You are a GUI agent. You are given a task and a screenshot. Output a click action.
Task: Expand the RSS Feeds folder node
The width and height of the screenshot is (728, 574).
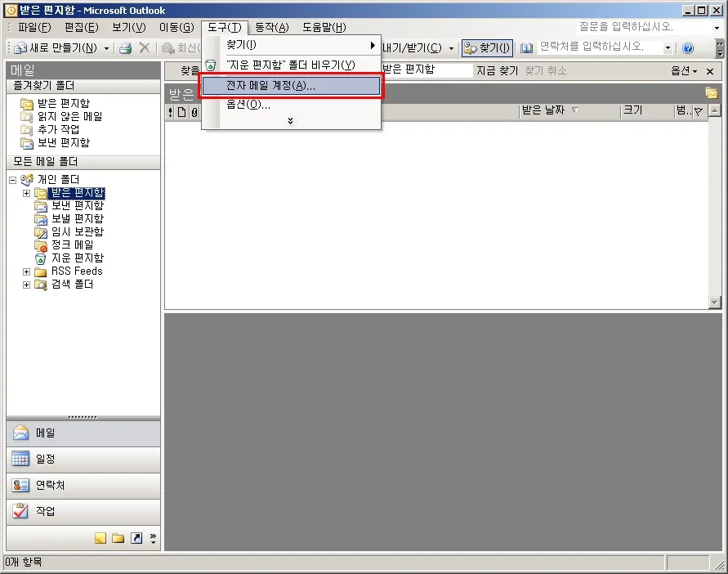[26, 271]
